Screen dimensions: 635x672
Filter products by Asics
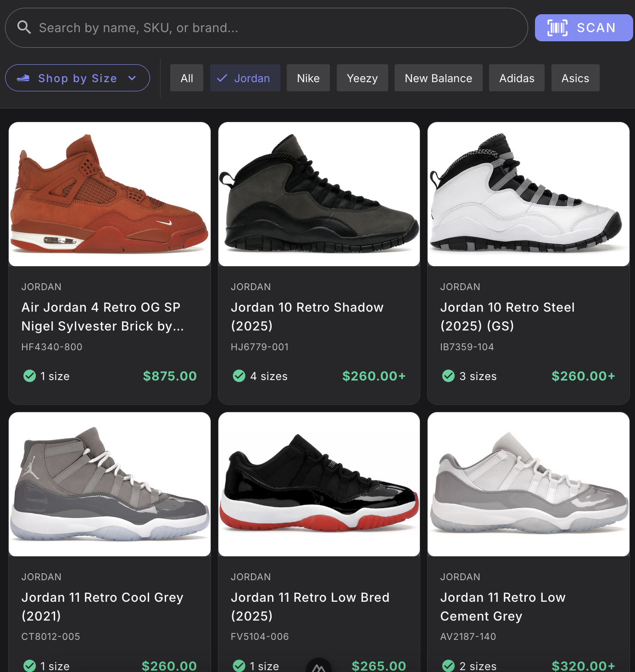[575, 78]
